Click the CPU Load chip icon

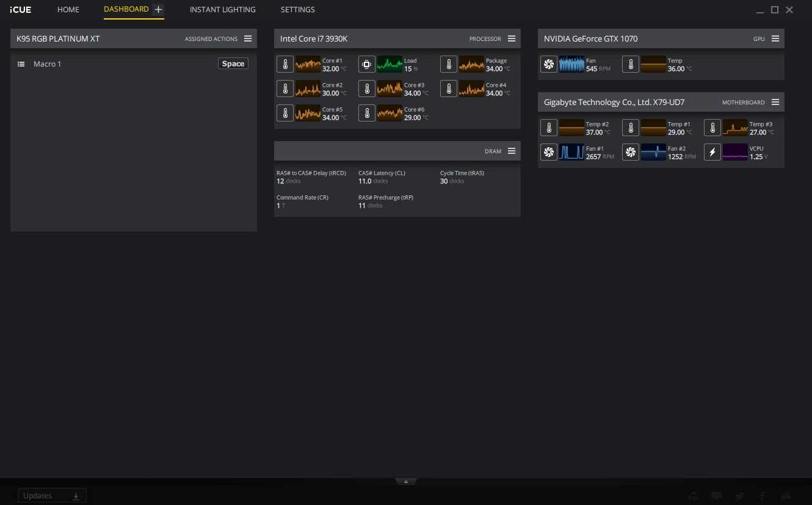pyautogui.click(x=367, y=64)
